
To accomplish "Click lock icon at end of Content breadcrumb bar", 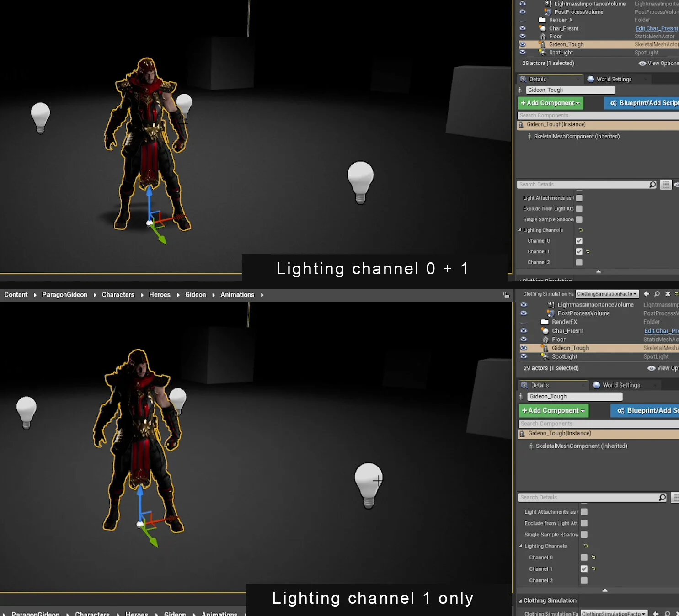I will pos(506,295).
